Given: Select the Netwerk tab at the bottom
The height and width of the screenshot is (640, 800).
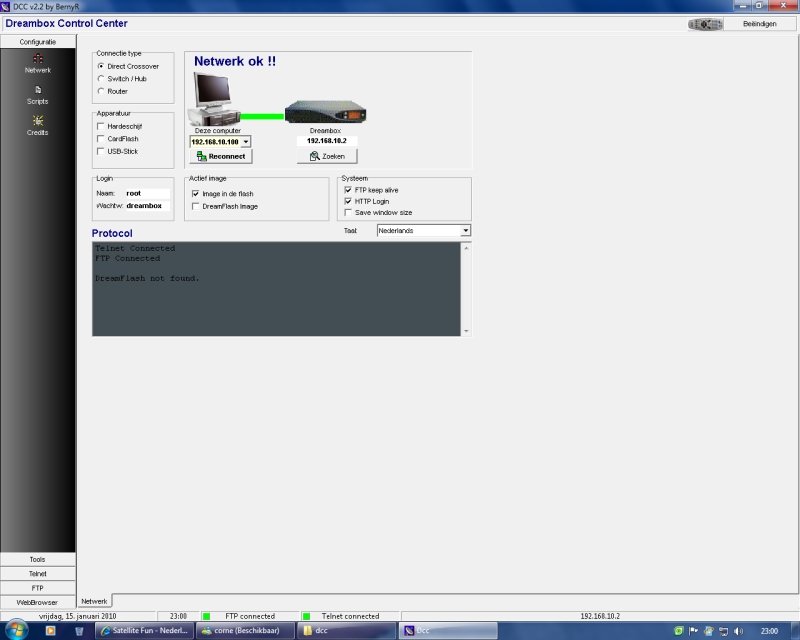Looking at the screenshot, I should pos(94,601).
